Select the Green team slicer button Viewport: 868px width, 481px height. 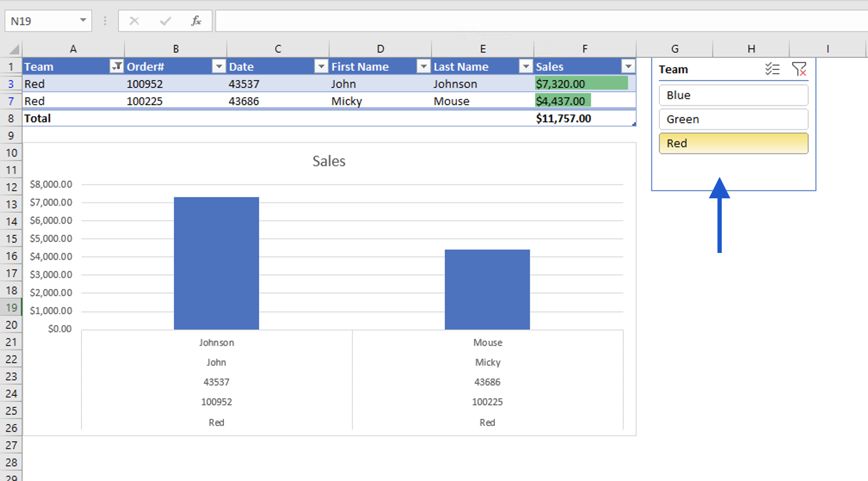pyautogui.click(x=734, y=119)
